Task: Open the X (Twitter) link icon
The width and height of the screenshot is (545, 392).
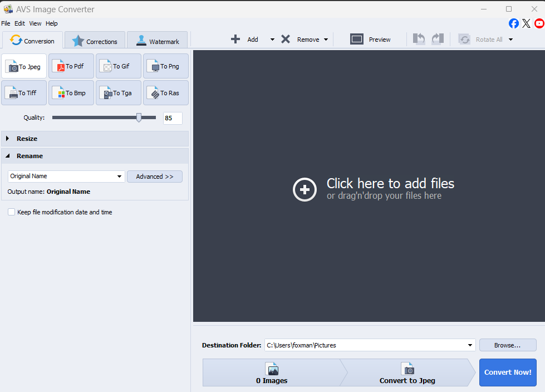Action: (526, 23)
